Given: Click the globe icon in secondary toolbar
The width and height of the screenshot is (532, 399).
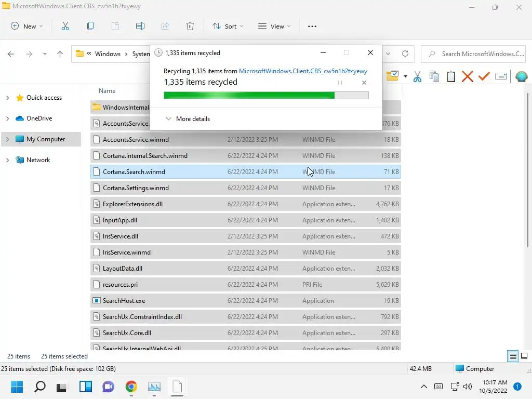Looking at the screenshot, I should 522,76.
